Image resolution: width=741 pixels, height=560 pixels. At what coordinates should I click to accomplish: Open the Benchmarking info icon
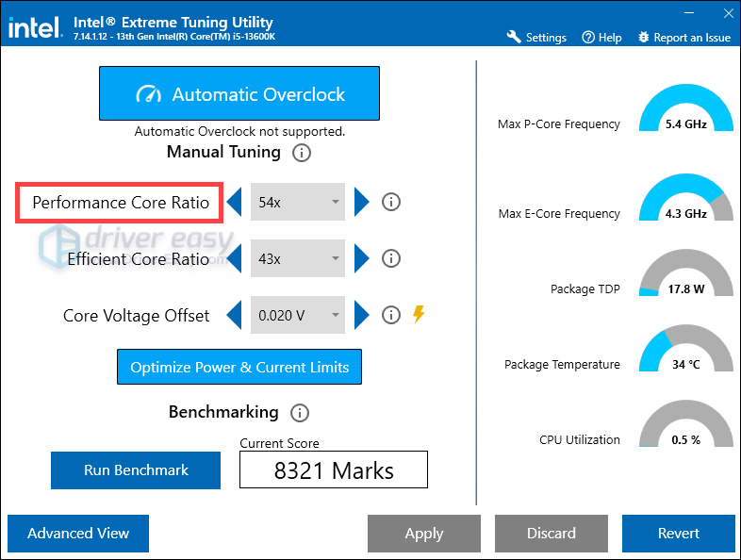(x=300, y=413)
